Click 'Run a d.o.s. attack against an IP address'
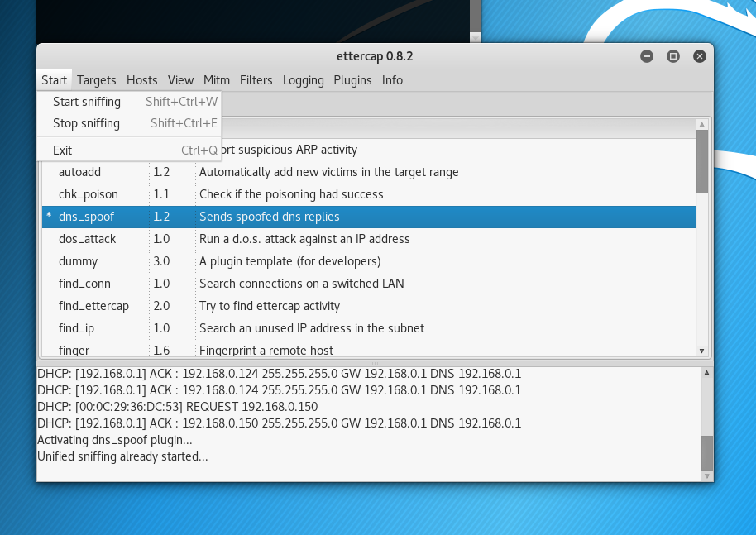This screenshot has height=535, width=756. [x=304, y=239]
